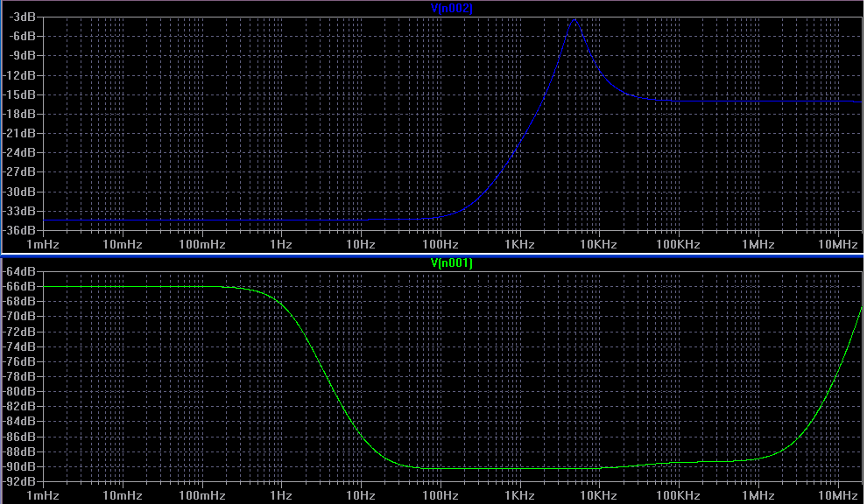Image resolution: width=867 pixels, height=504 pixels.
Task: Click the -21dB axis label
Action: [20, 133]
